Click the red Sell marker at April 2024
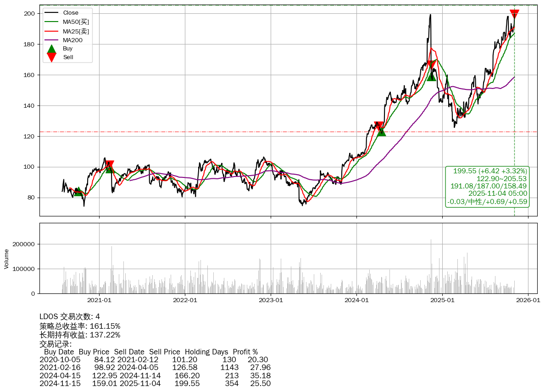 (x=379, y=126)
